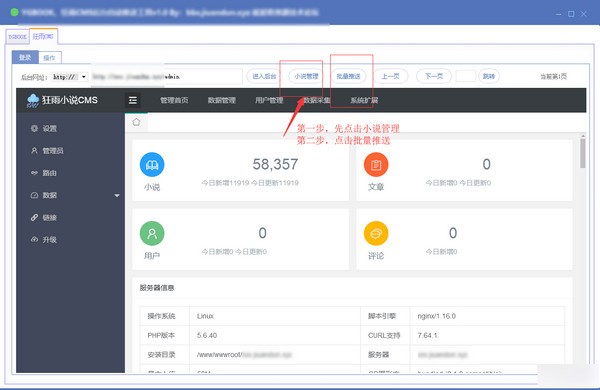Click the 7.64.1 CURL value
Viewport: 600px width, 390px height.
click(427, 335)
